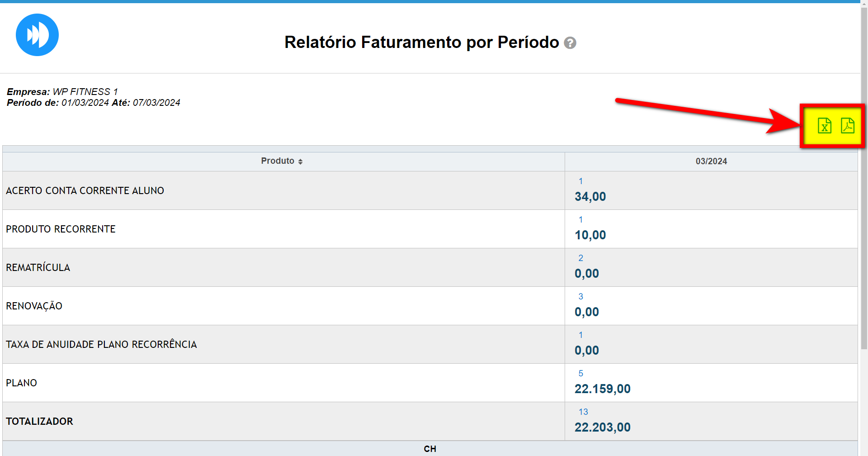Export the report as PDF
Viewport: 868px width, 456px height.
click(847, 125)
